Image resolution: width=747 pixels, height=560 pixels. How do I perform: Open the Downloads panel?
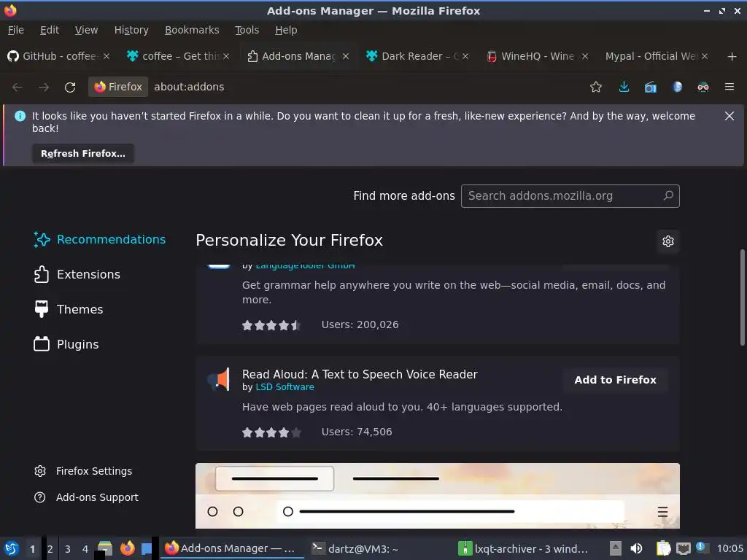point(624,87)
